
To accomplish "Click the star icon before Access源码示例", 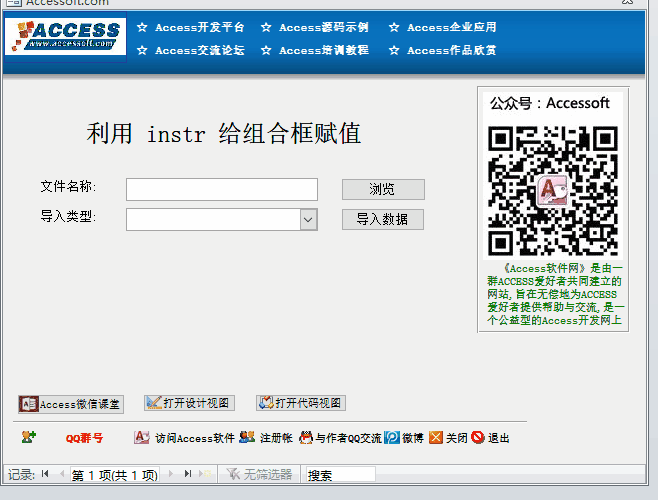I will pyautogui.click(x=266, y=27).
